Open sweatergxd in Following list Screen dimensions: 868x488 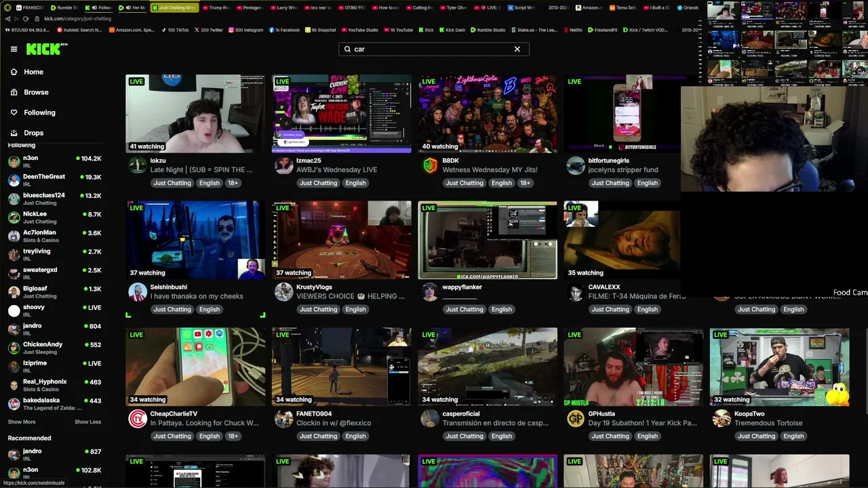tap(54, 273)
